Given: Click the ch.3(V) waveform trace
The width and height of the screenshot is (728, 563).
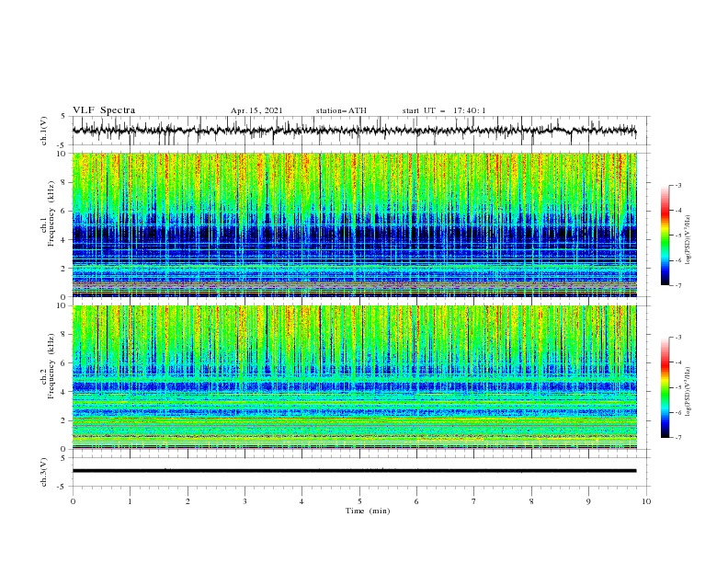Looking at the screenshot, I should [x=354, y=471].
